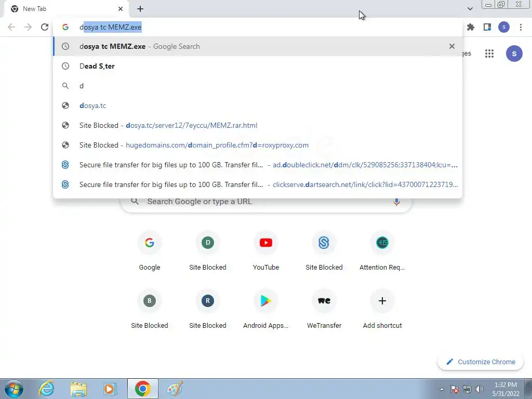Open Windows Explorer from taskbar

click(78, 389)
